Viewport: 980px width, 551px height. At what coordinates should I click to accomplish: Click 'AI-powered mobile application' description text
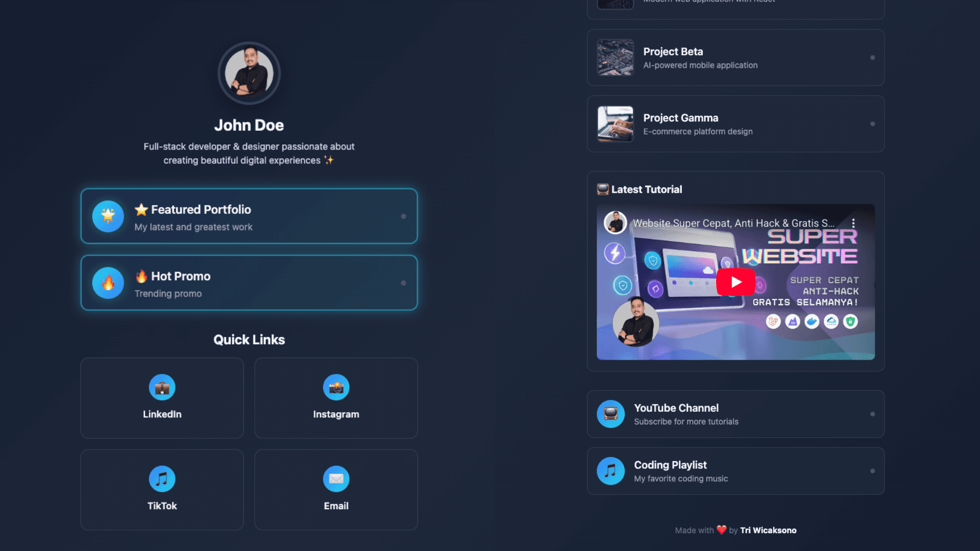click(700, 65)
